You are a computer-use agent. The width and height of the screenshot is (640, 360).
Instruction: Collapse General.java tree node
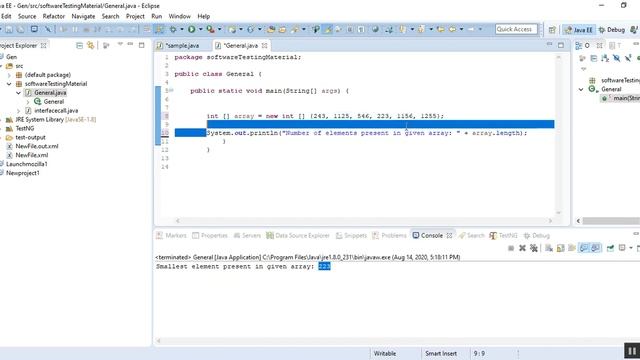(18, 93)
